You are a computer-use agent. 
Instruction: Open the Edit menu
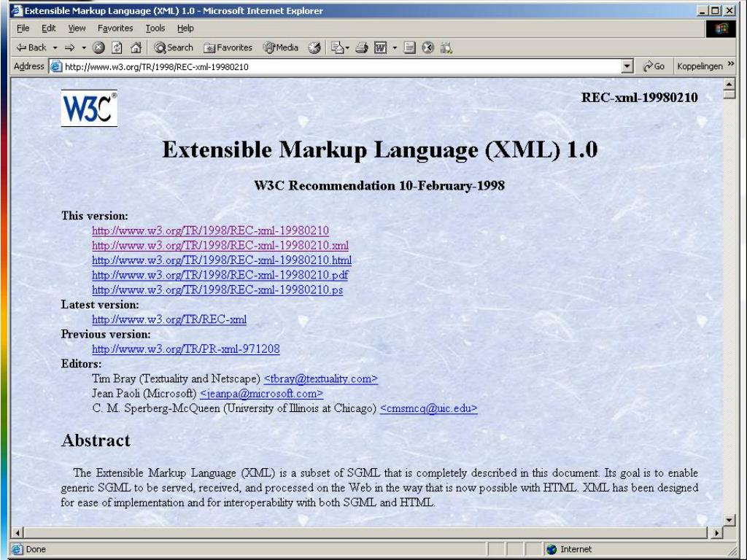click(49, 28)
